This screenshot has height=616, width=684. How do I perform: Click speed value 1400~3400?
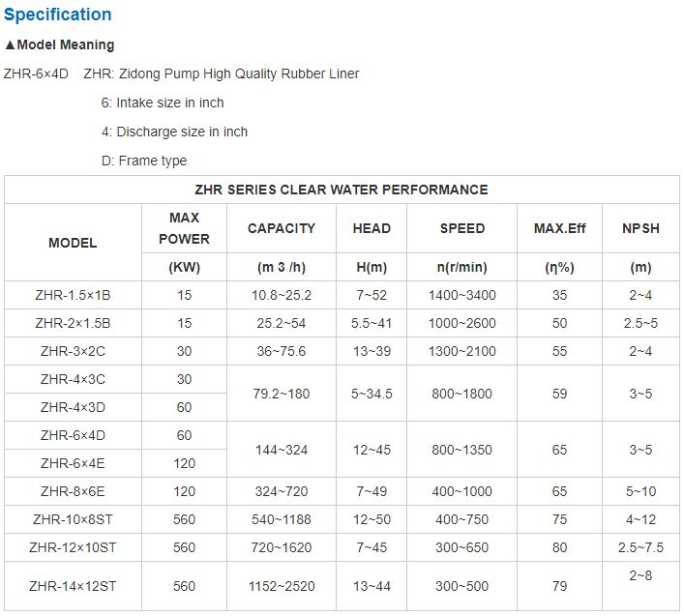click(462, 295)
